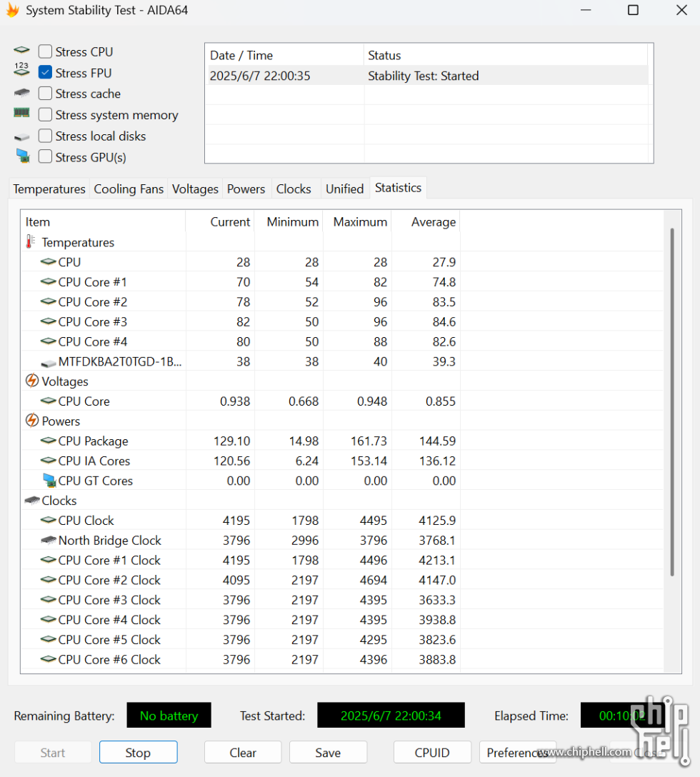Image resolution: width=700 pixels, height=777 pixels.
Task: Click the Minimum column header
Action: (288, 221)
